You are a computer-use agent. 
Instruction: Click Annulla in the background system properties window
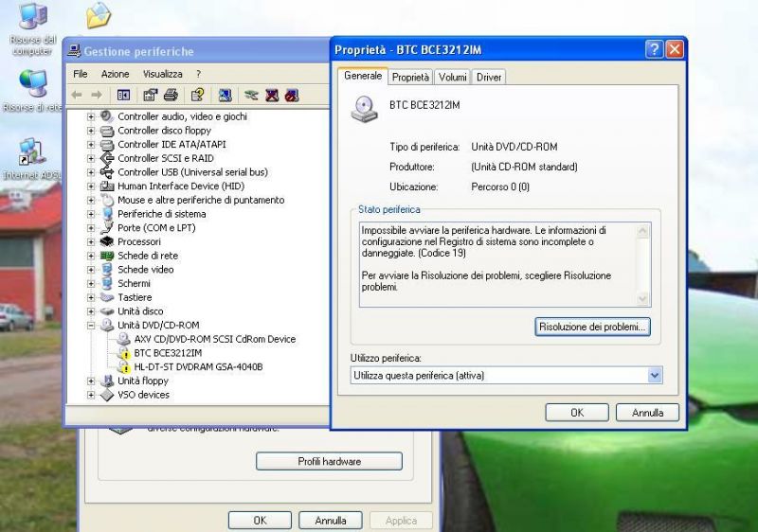coord(331,521)
